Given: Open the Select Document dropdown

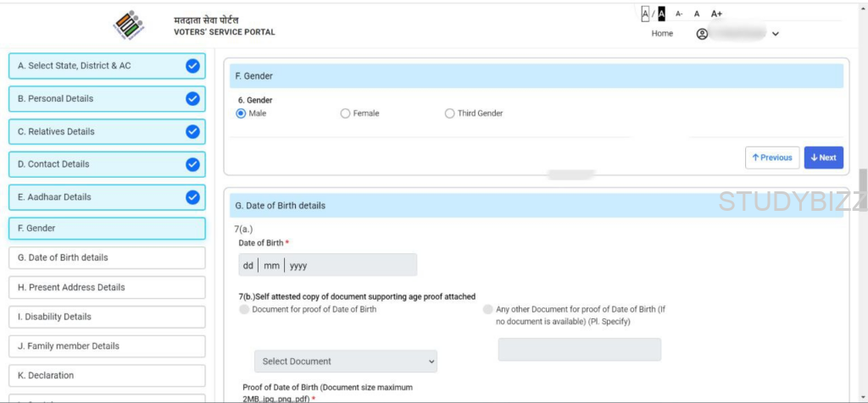Looking at the screenshot, I should [x=346, y=362].
